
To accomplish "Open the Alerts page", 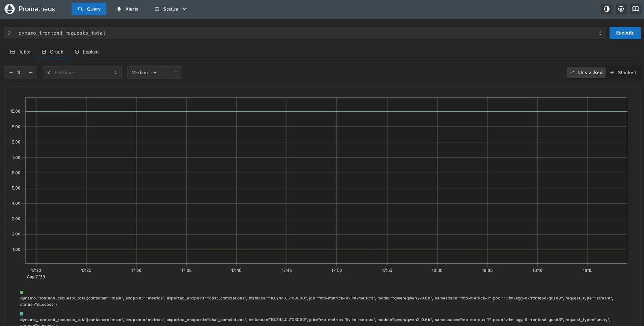I will (128, 9).
